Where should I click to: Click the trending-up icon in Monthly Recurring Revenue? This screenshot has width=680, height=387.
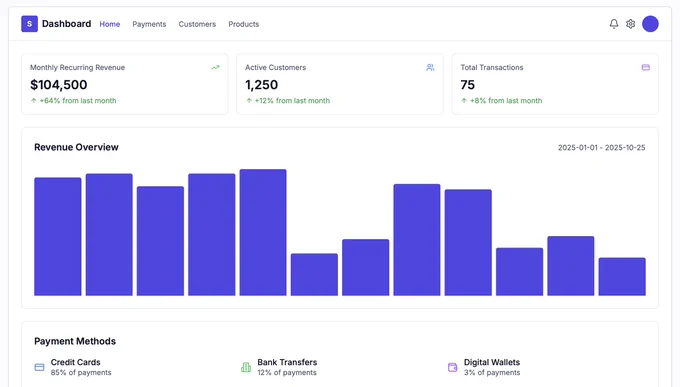click(216, 67)
